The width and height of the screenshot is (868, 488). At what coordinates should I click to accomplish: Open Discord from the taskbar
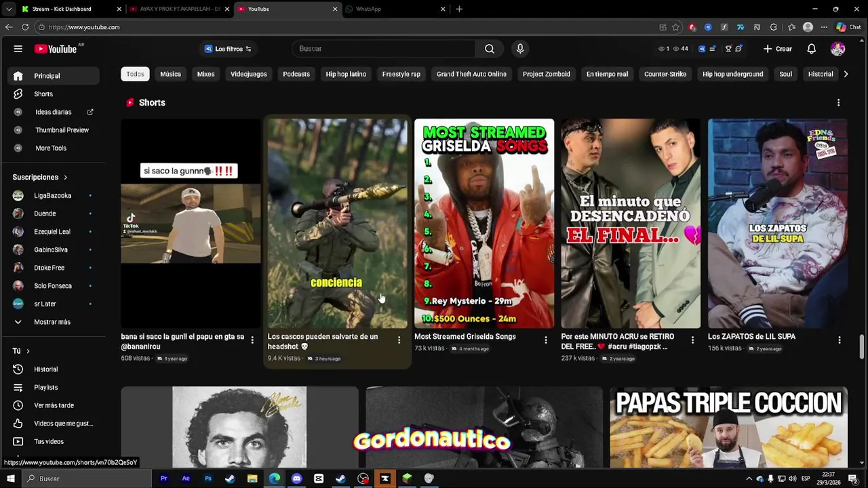296,479
